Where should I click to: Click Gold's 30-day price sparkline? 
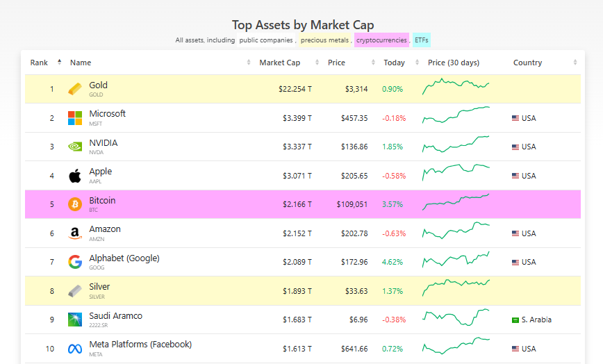point(456,86)
